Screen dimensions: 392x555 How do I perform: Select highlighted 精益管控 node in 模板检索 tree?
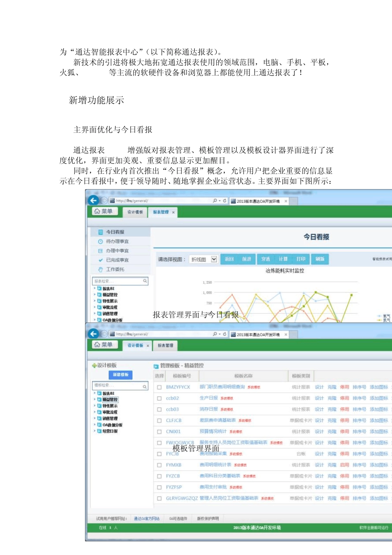[x=110, y=400]
